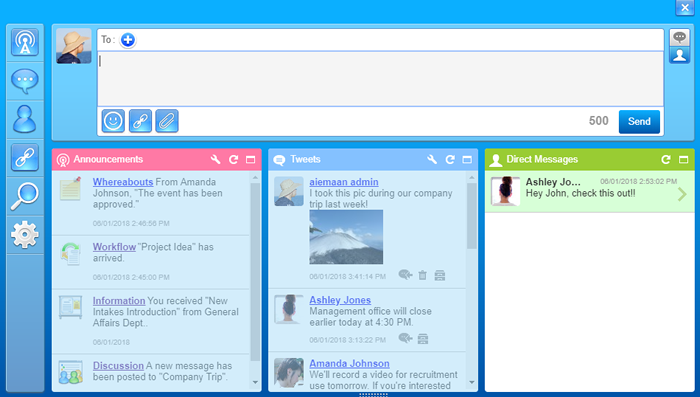Refresh the Announcements panel
This screenshot has height=397, width=700.
coord(233,159)
